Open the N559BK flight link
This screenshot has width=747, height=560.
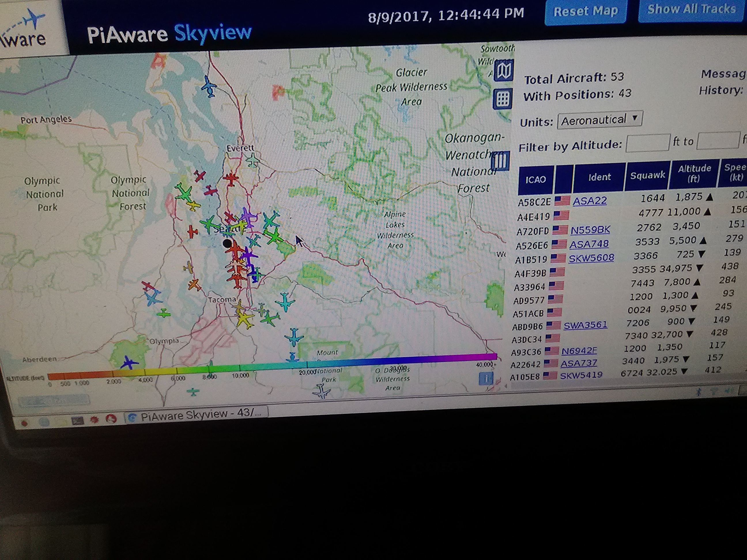[590, 230]
